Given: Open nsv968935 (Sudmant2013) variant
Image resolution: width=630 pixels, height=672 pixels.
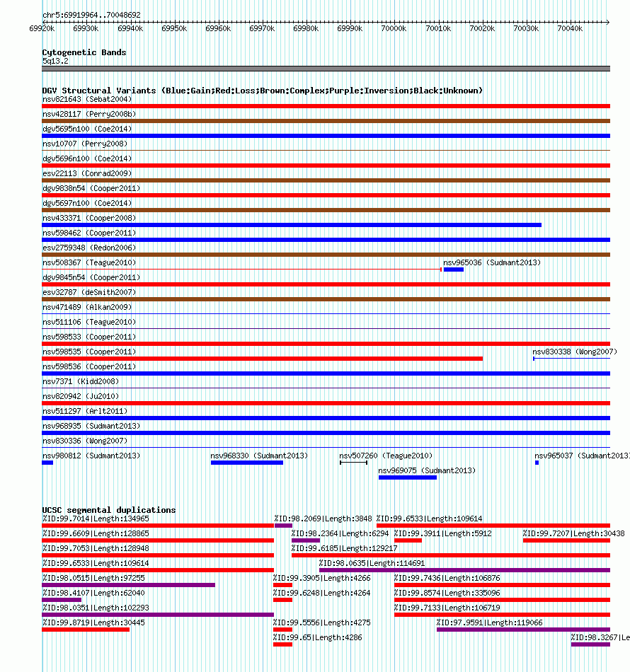Looking at the screenshot, I should 91,426.
